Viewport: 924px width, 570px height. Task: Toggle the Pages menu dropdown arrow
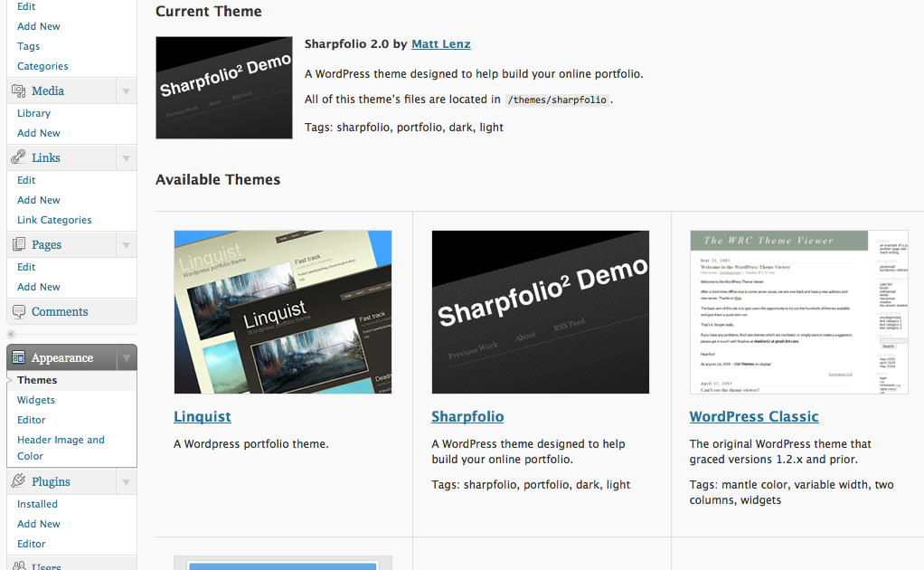point(126,244)
